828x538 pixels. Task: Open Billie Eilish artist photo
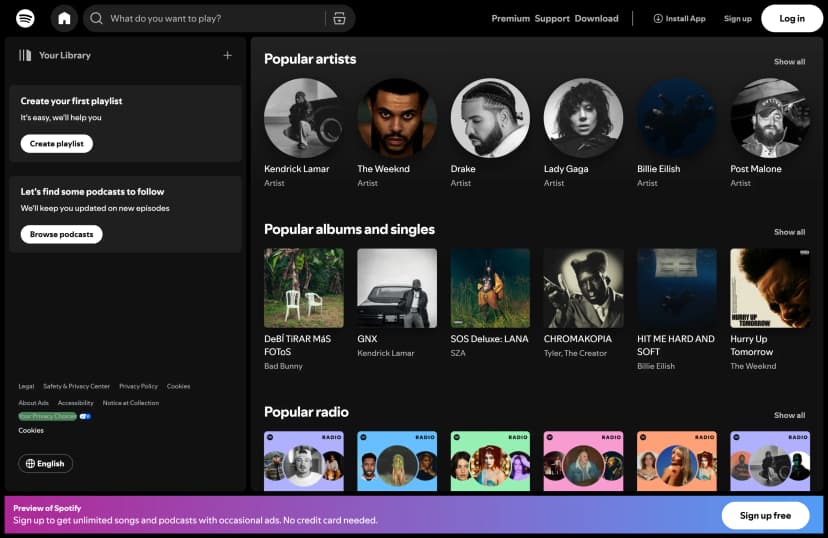[676, 118]
